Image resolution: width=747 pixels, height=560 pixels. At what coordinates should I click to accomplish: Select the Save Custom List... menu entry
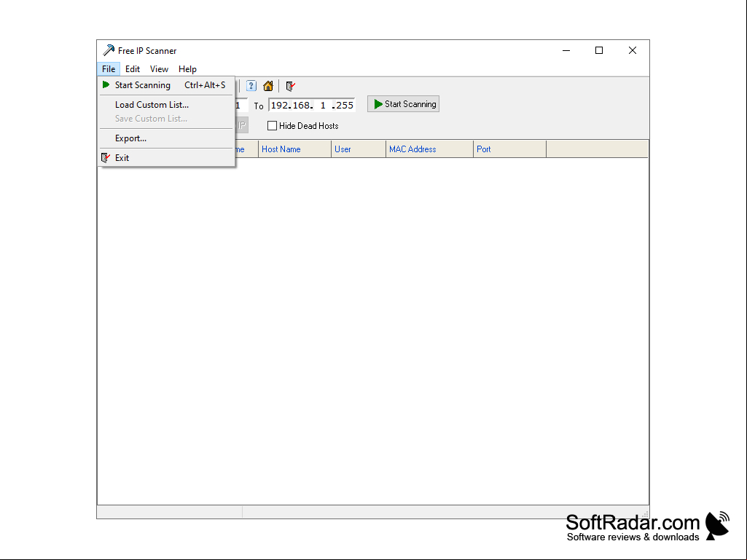tap(165, 119)
